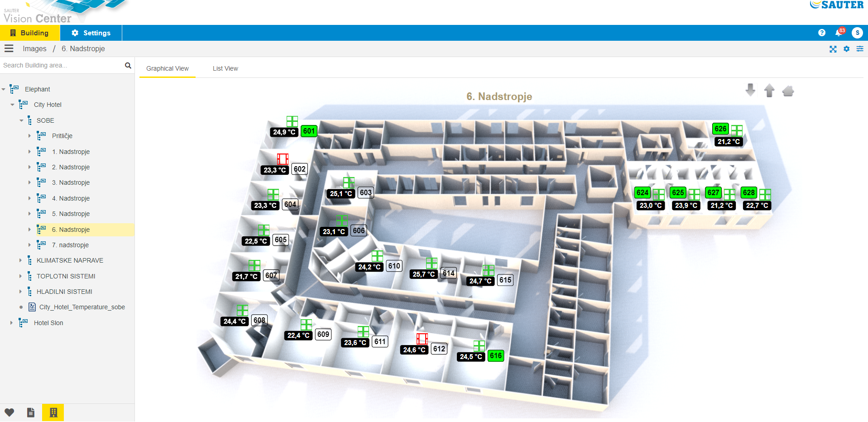868x422 pixels.
Task: Open the help question mark icon
Action: tap(822, 33)
